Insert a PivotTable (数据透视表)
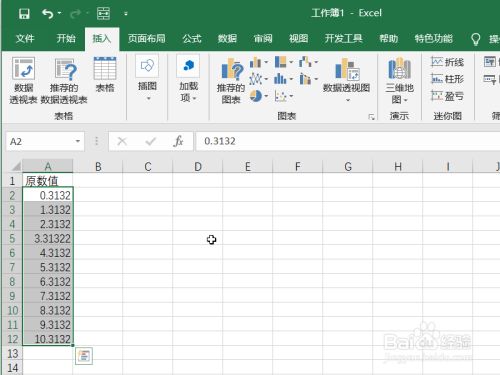The image size is (500, 375). click(x=23, y=80)
